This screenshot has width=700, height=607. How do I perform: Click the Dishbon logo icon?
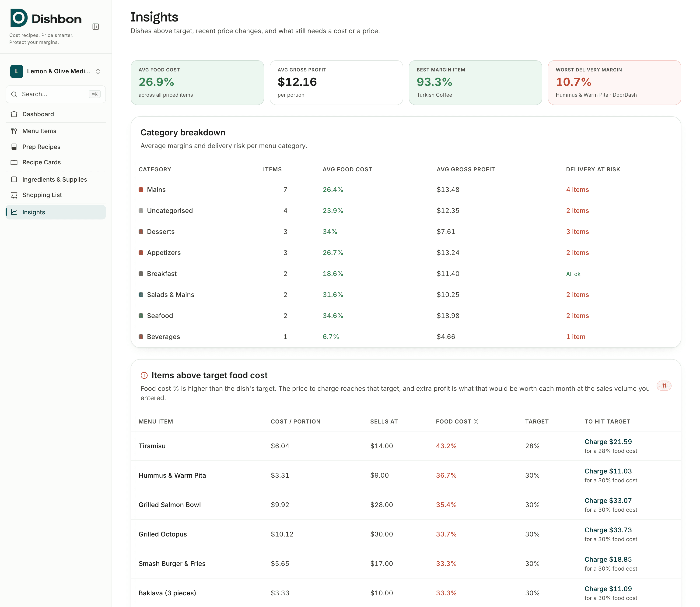19,18
